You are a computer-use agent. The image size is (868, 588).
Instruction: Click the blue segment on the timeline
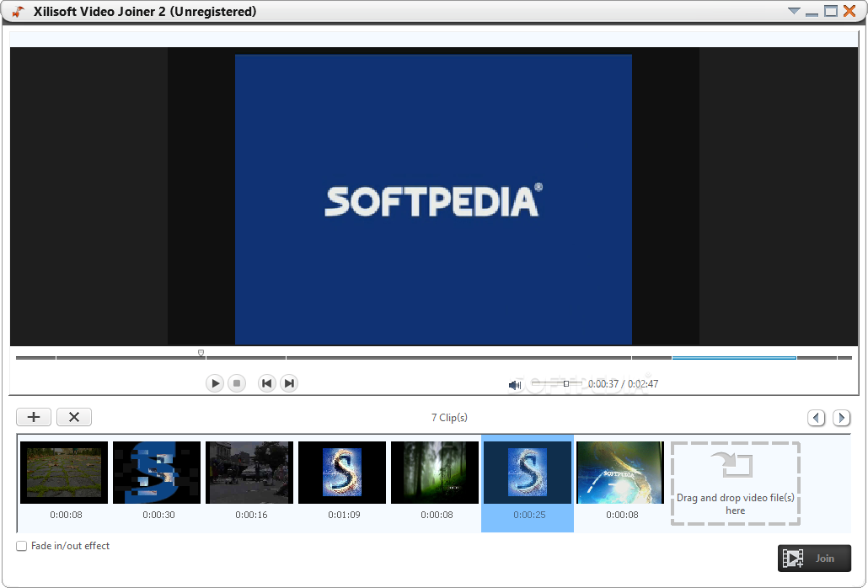(734, 358)
